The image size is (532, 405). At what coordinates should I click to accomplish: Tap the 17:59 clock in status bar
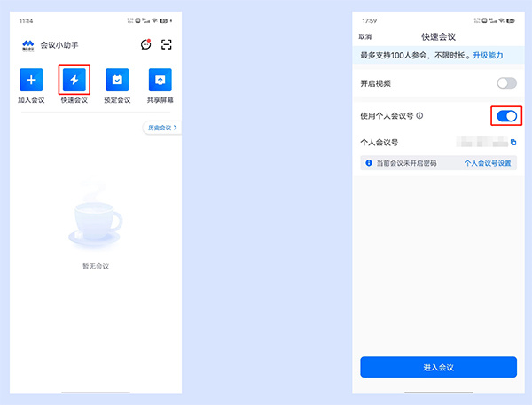(369, 21)
